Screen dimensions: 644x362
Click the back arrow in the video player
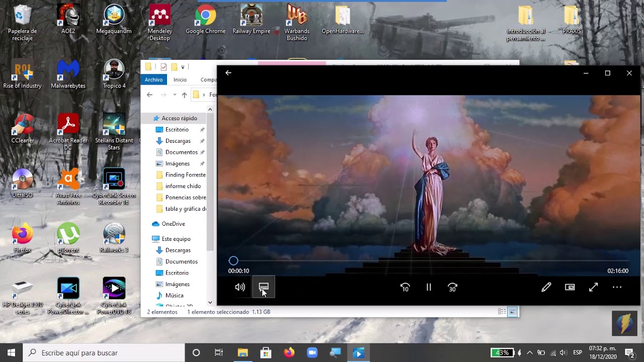pyautogui.click(x=228, y=73)
